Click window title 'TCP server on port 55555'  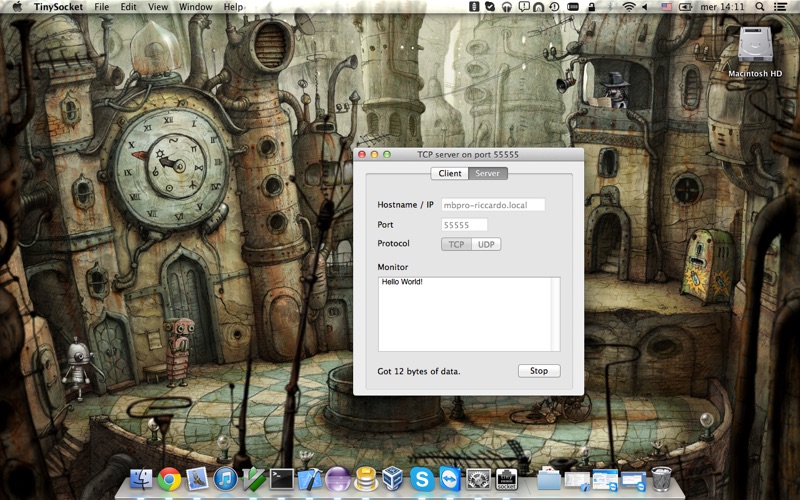pos(468,155)
